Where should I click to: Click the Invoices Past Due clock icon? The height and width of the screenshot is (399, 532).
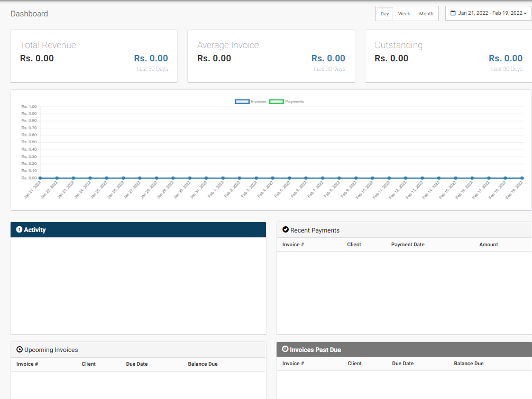click(x=285, y=349)
